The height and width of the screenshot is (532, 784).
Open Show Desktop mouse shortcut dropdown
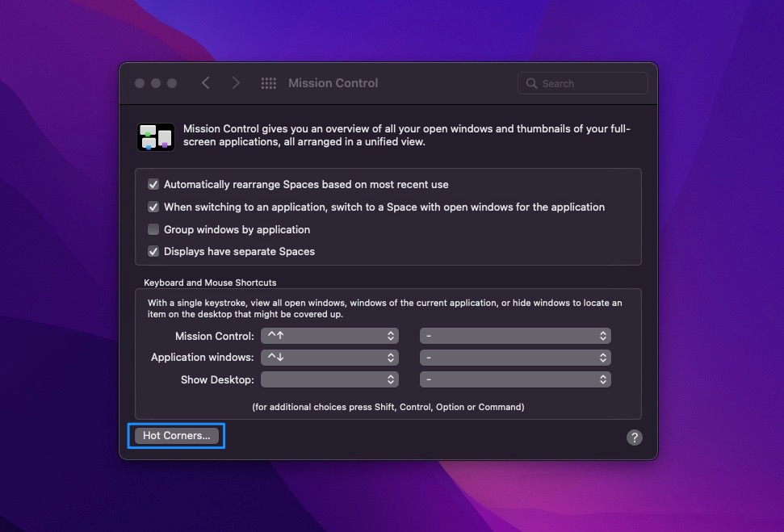click(515, 379)
